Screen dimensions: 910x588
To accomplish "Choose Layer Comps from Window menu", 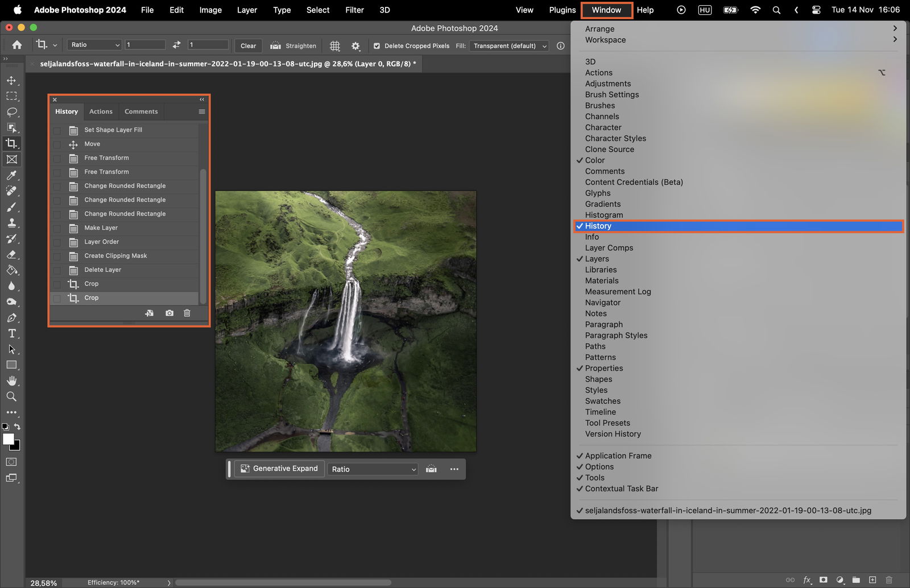I will (x=609, y=248).
